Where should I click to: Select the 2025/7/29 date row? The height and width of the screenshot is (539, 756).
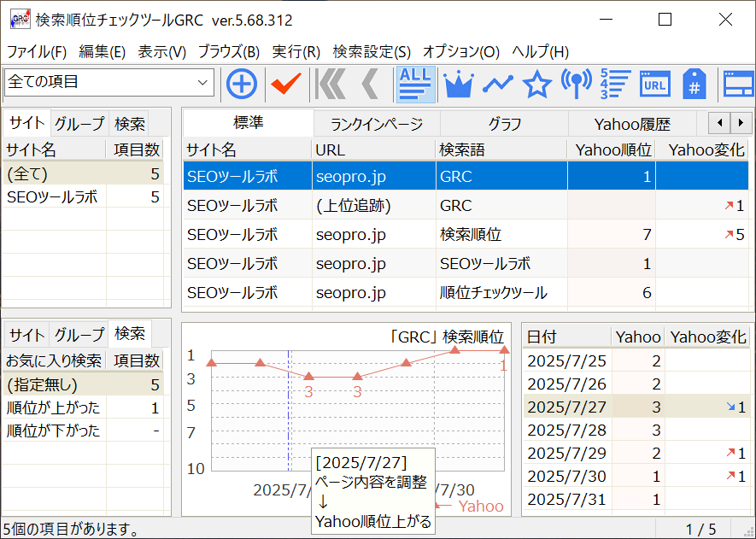(x=566, y=453)
